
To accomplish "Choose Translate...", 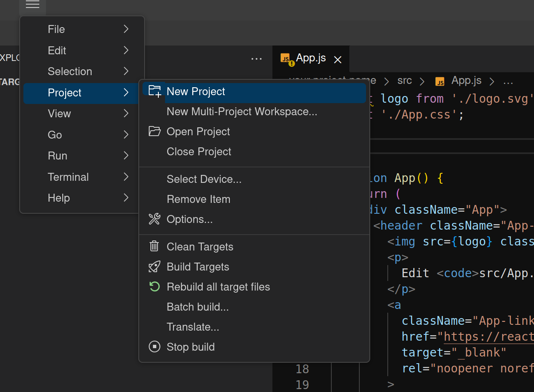I will pyautogui.click(x=254, y=327).
